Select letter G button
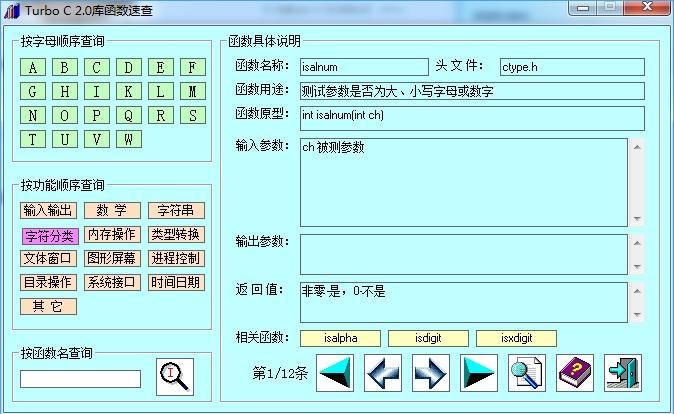 pyautogui.click(x=33, y=91)
